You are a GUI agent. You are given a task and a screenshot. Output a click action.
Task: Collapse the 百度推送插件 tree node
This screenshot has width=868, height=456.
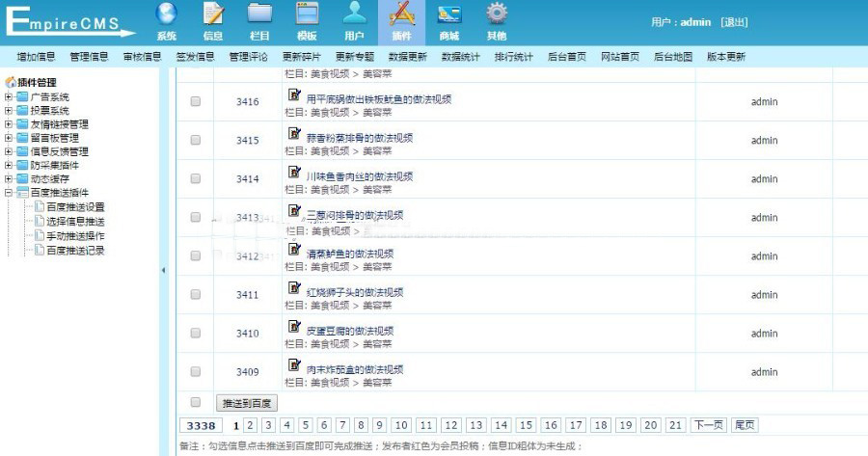click(x=9, y=193)
